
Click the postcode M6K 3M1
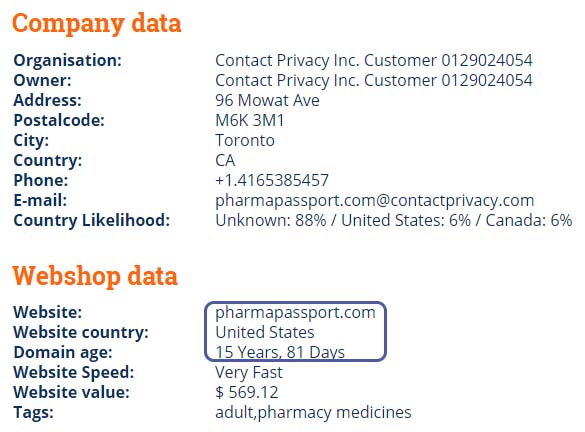pyautogui.click(x=250, y=120)
